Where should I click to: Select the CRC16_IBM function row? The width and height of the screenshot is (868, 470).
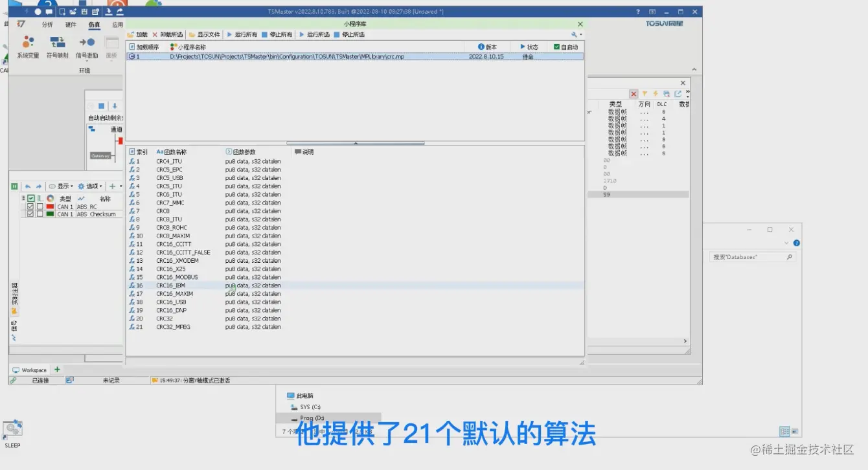(355, 285)
